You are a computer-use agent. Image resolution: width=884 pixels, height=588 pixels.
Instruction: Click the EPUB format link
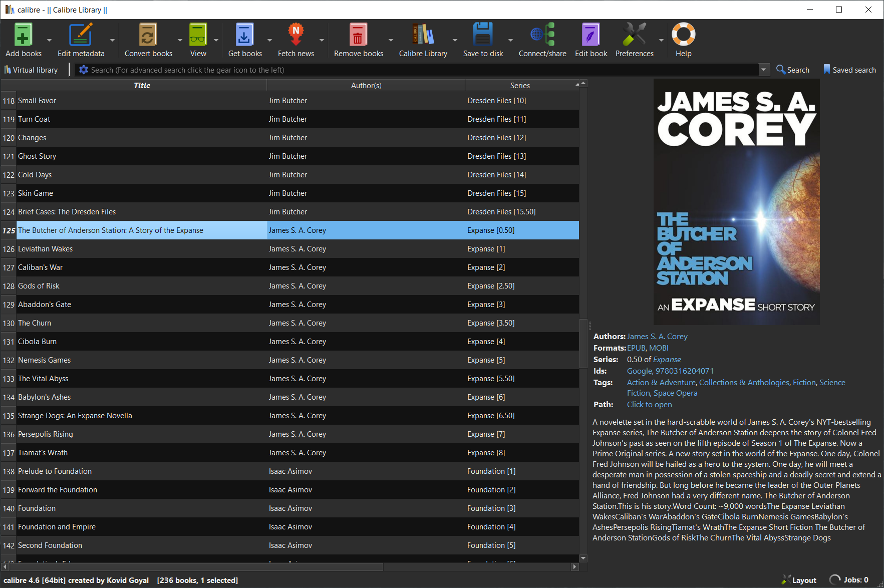point(636,348)
